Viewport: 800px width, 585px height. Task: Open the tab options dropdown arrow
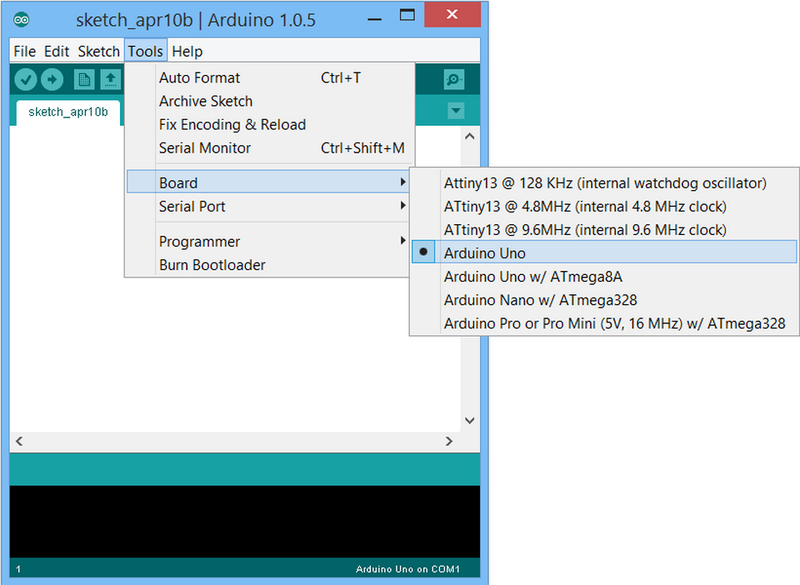tap(456, 110)
